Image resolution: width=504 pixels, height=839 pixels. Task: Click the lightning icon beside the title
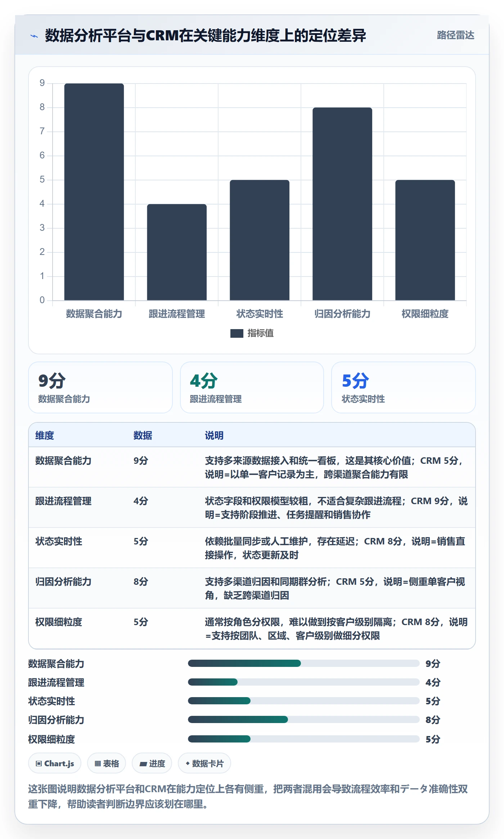click(x=34, y=36)
